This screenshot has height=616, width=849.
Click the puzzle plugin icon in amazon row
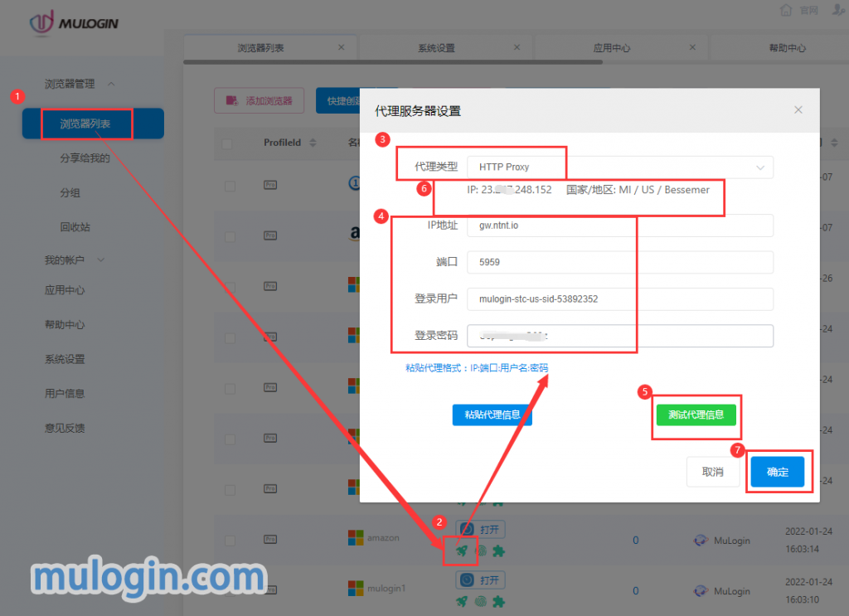click(x=498, y=551)
